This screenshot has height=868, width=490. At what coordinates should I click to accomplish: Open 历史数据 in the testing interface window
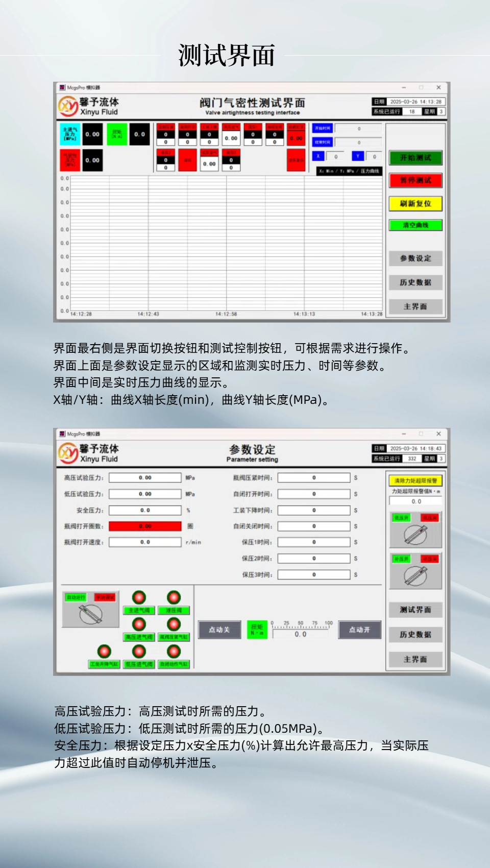[415, 282]
